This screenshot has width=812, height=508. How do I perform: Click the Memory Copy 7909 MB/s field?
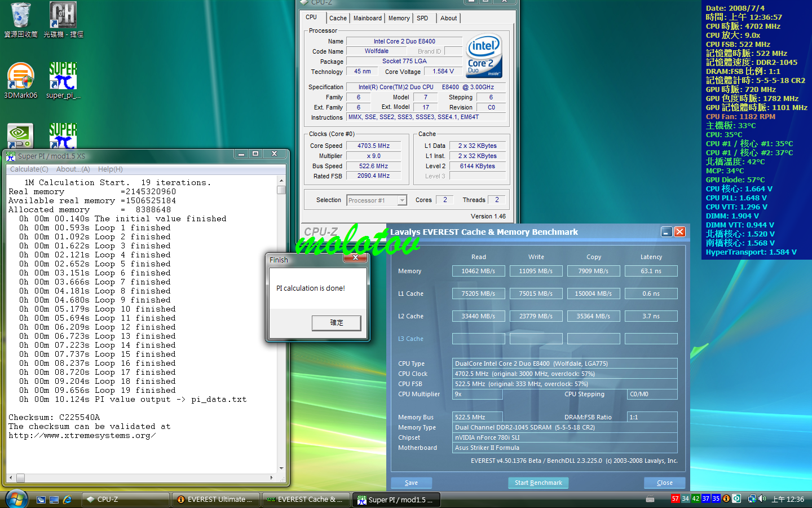594,271
